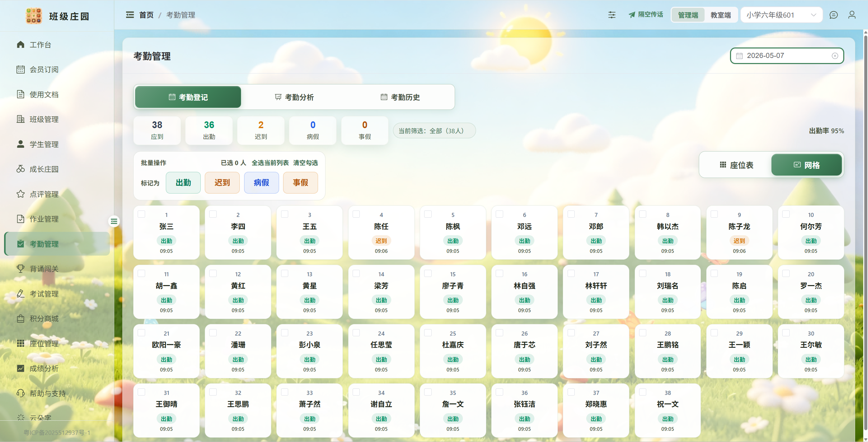
Task: Open the filter settings sliders icon
Action: pyautogui.click(x=612, y=15)
